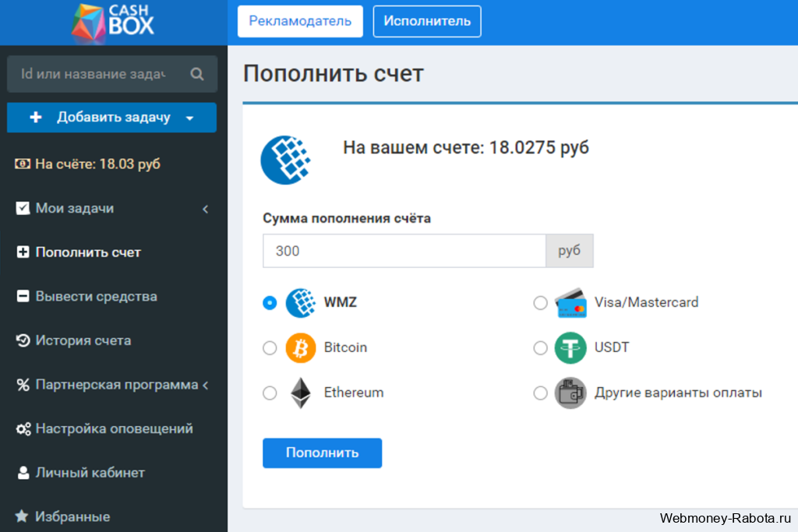This screenshot has width=798, height=532.
Task: Switch to the Исполнитель tab
Action: (427, 21)
